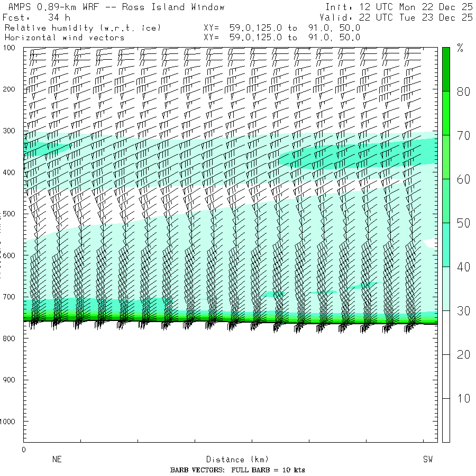Select the 'Fcst: 34 h' forecast label
This screenshot has width=476, height=476.
pos(36,17)
